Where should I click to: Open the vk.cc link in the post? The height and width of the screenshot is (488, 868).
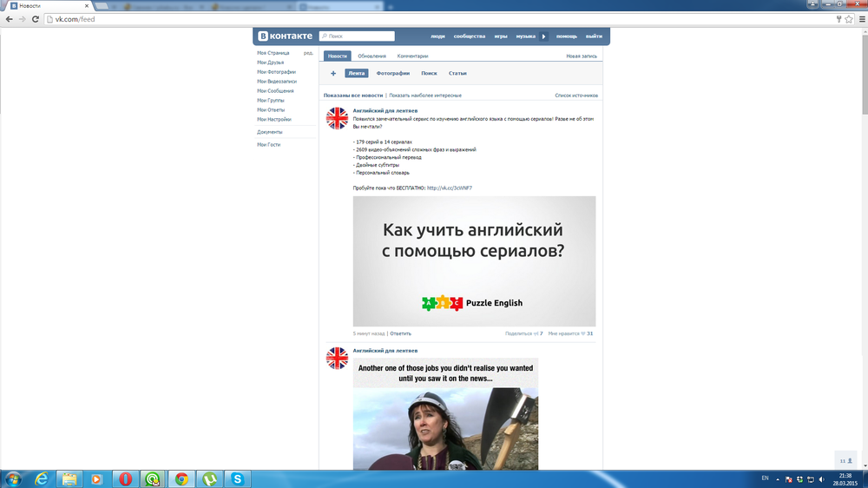450,188
